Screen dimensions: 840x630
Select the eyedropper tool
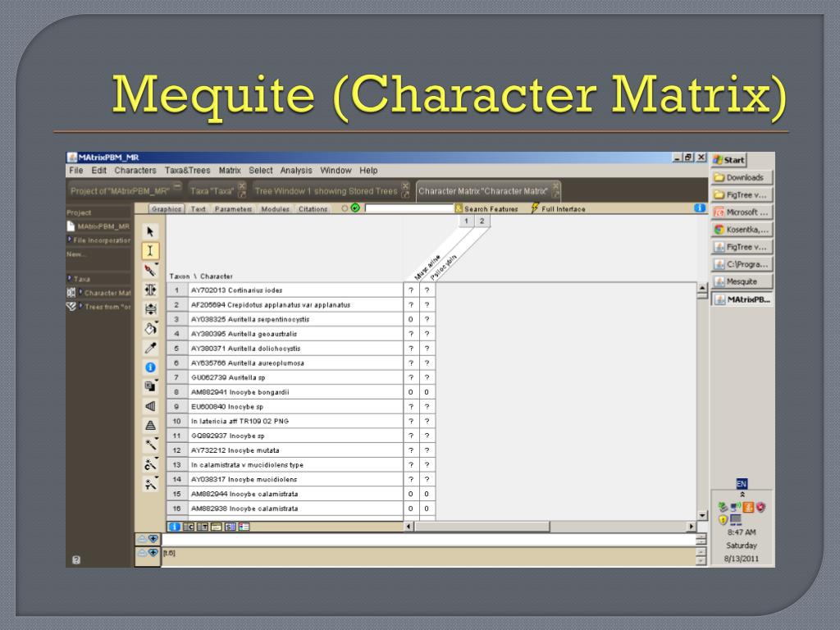coord(150,348)
